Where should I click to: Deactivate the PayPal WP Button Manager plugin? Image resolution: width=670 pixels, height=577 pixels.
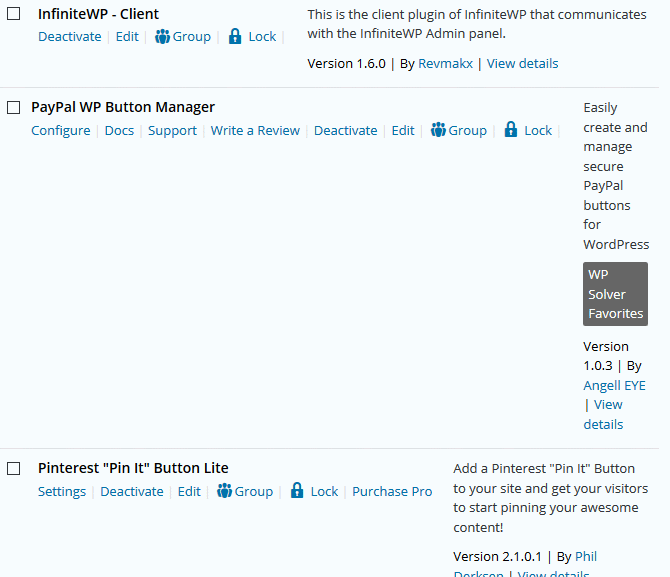click(x=346, y=130)
